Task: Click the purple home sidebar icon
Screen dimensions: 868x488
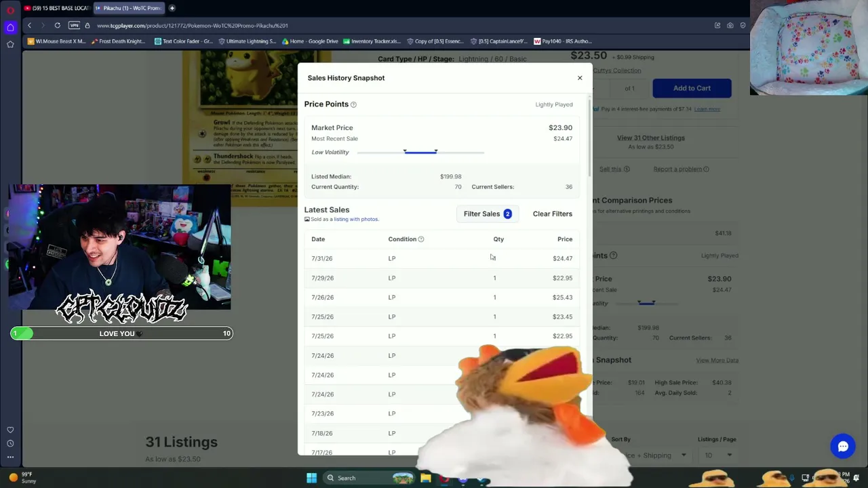Action: coord(10,28)
